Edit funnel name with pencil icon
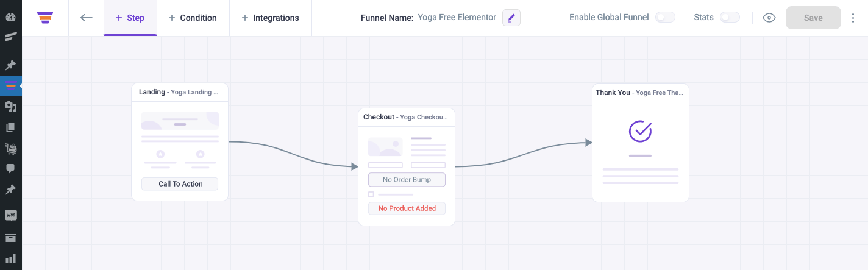Image resolution: width=868 pixels, height=270 pixels. pos(511,18)
